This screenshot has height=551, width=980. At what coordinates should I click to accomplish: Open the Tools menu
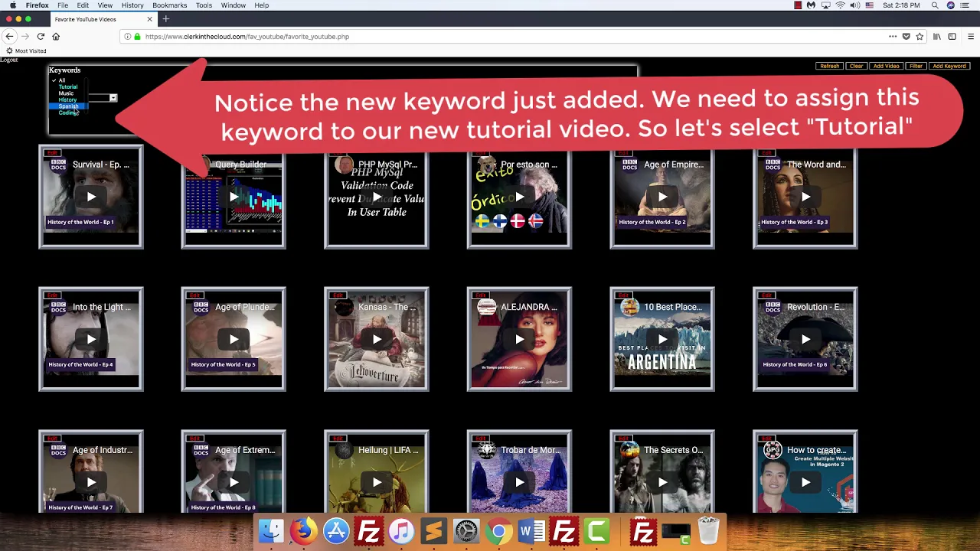(x=204, y=5)
